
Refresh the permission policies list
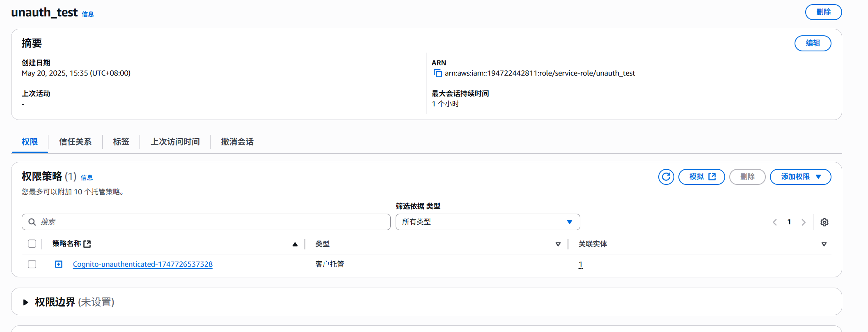tap(666, 177)
